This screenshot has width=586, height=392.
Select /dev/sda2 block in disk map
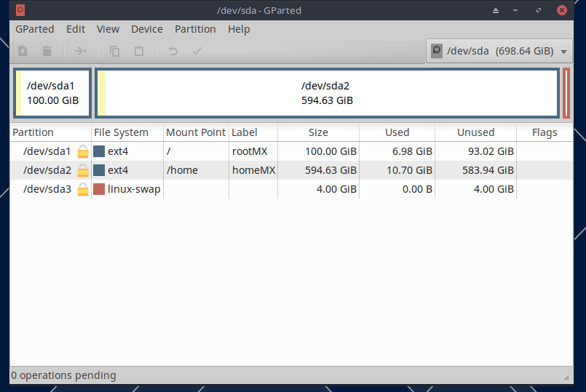pyautogui.click(x=327, y=93)
